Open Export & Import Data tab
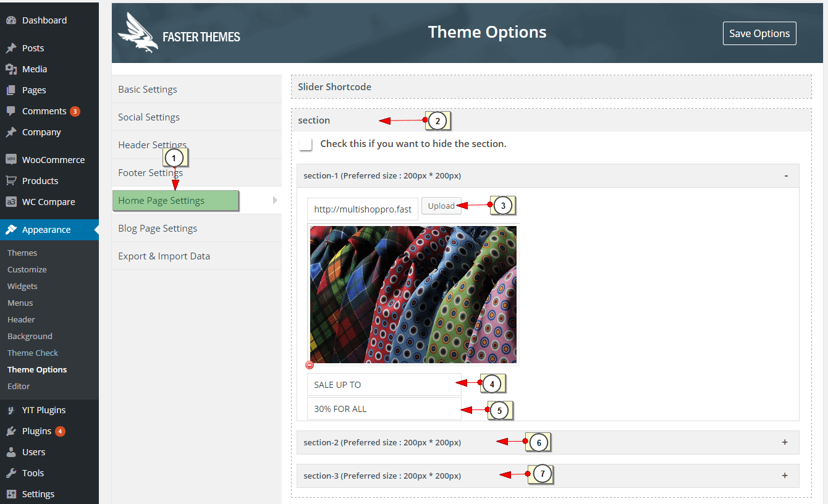 click(196, 256)
